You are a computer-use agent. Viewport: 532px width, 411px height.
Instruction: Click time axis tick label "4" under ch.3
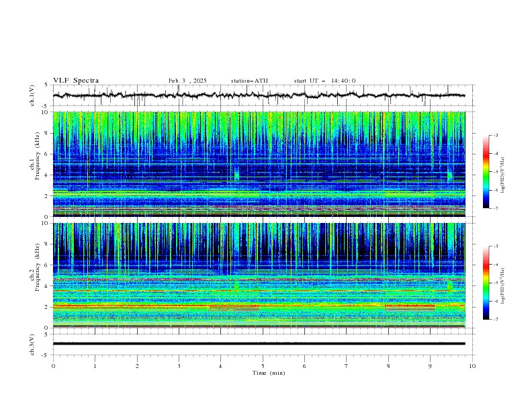220,366
